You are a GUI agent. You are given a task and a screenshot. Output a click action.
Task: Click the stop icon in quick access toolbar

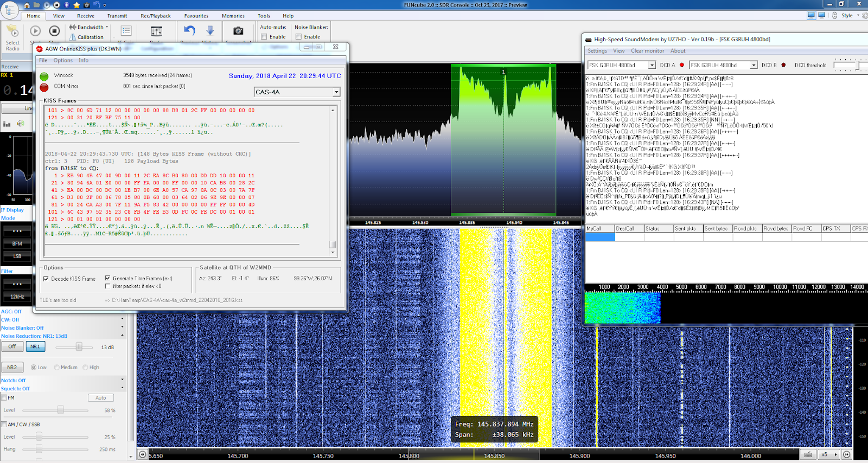click(x=56, y=5)
